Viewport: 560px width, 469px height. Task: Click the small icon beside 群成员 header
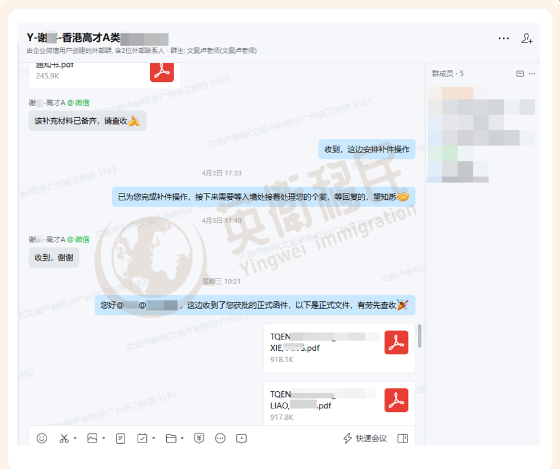coord(520,74)
